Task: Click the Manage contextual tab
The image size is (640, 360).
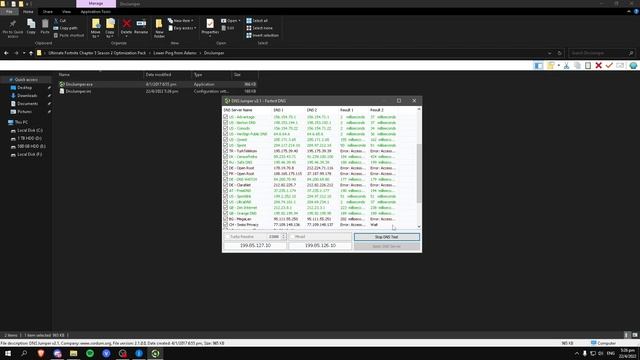Action: point(96,4)
